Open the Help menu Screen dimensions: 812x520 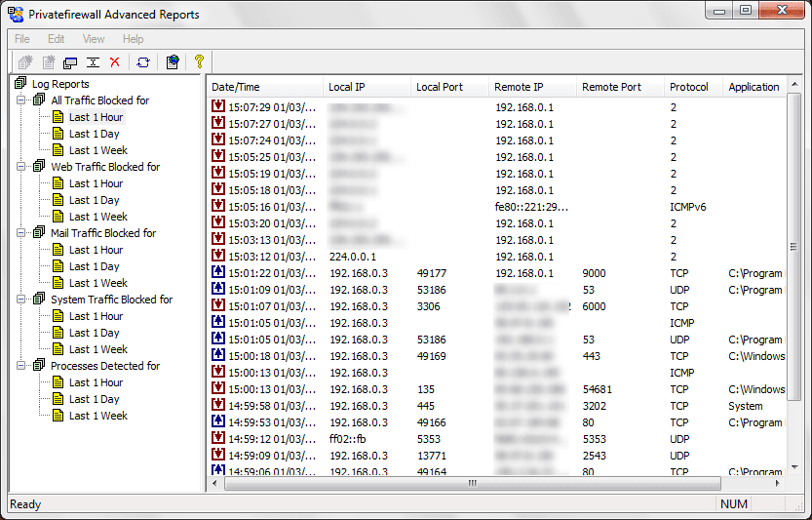pos(133,39)
